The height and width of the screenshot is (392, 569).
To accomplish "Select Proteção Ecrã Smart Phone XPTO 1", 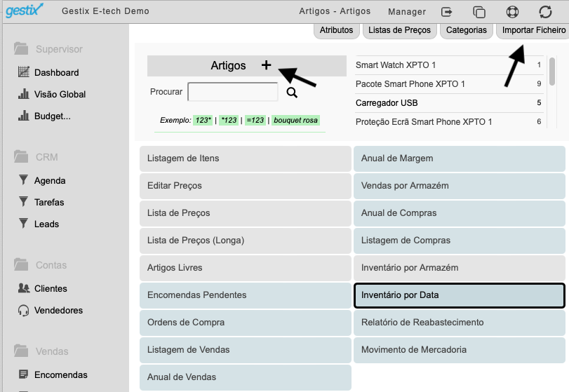I will 449,121.
